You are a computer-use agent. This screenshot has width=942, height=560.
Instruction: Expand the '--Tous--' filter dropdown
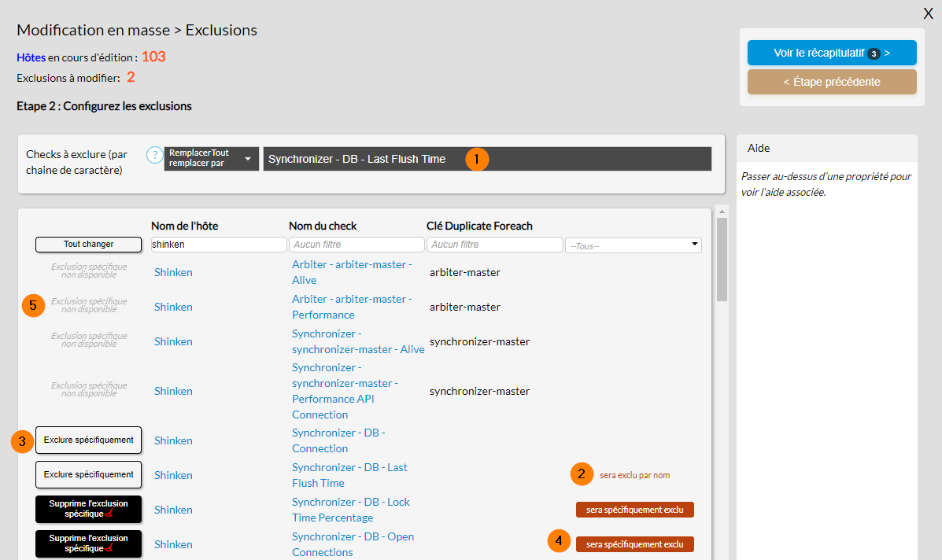(633, 245)
